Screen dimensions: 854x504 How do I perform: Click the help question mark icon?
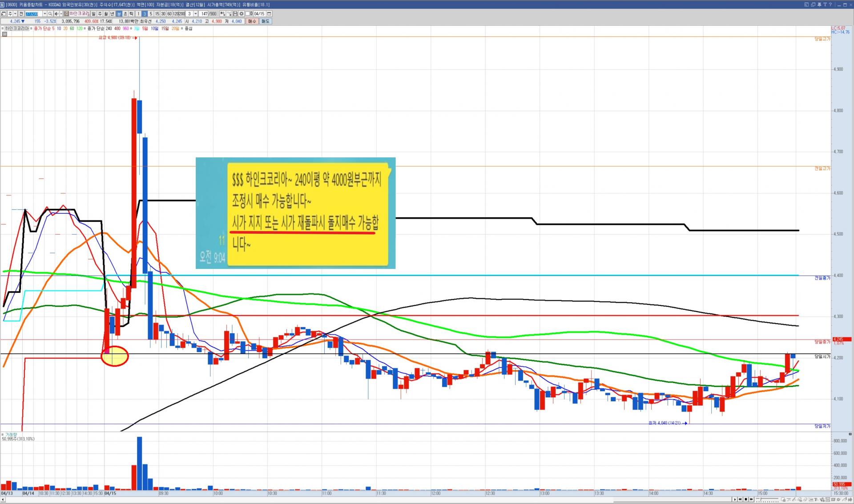pos(830,4)
